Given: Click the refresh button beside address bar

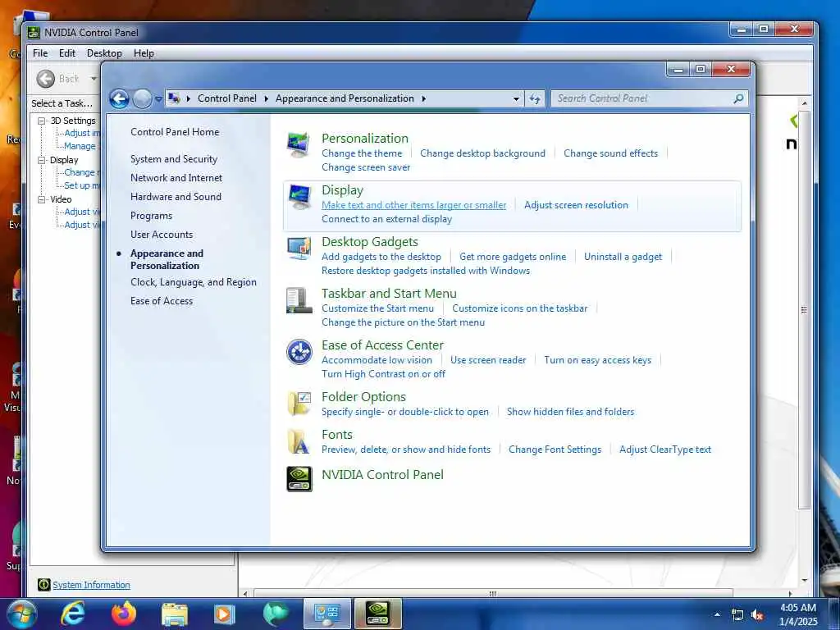Looking at the screenshot, I should 535,98.
